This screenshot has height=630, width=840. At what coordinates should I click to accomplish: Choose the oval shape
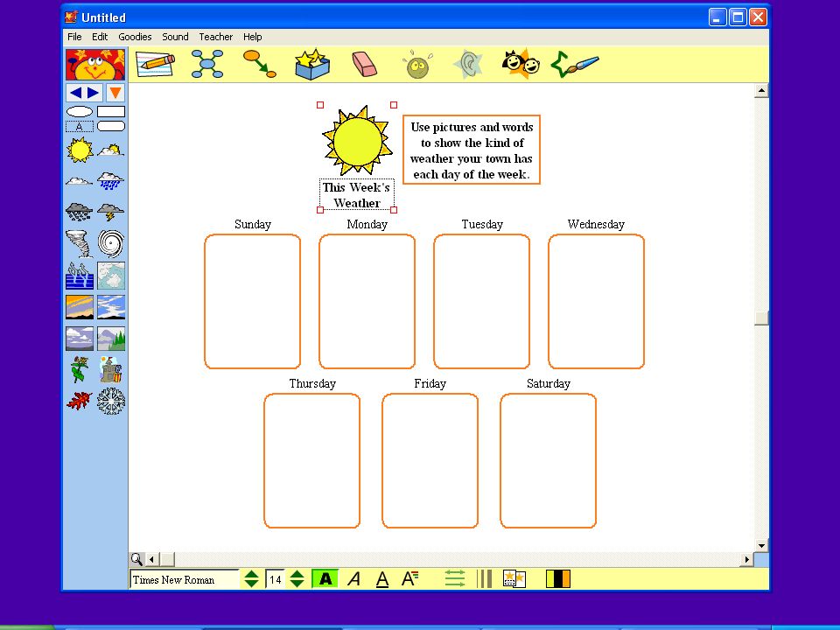80,111
